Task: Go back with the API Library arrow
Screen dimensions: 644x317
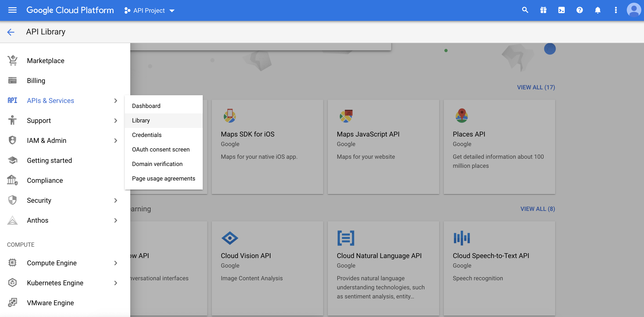Action: 11,32
